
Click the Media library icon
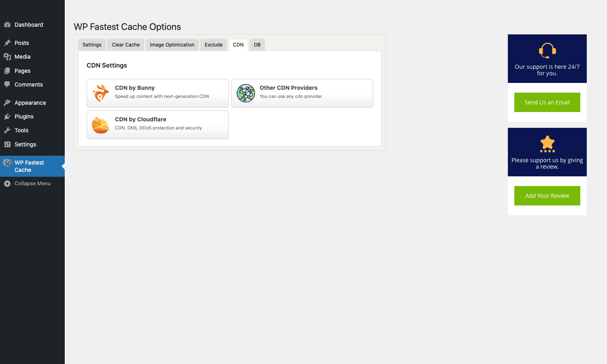[7, 57]
